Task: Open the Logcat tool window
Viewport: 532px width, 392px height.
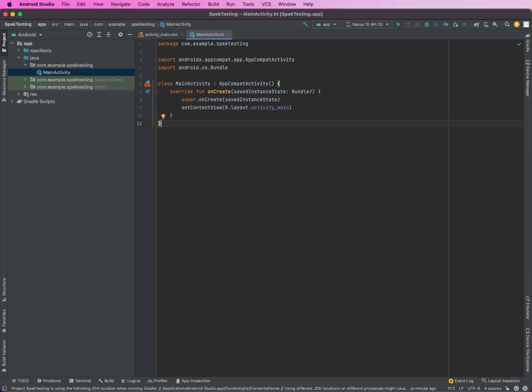Action: click(131, 381)
